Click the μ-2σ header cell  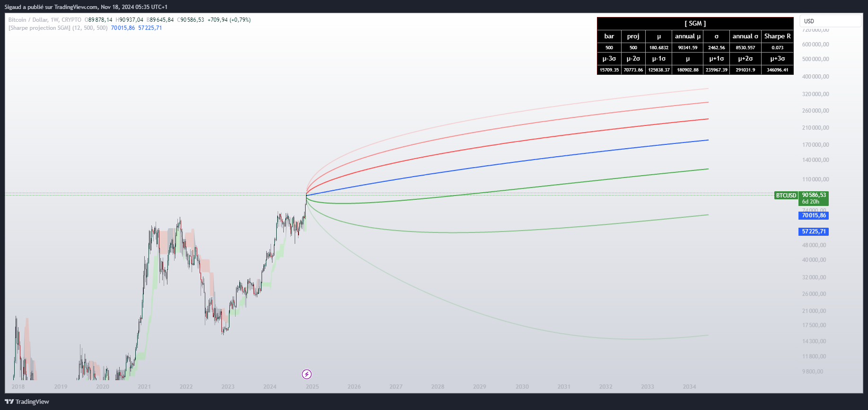point(633,59)
